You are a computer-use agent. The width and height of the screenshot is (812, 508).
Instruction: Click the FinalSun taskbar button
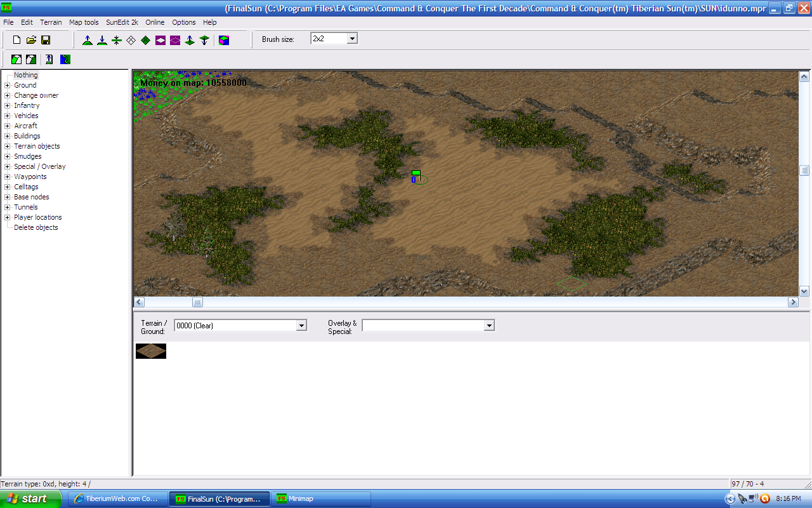[x=219, y=498]
